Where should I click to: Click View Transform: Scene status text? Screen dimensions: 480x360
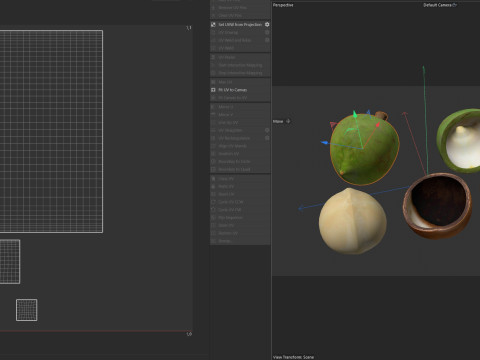(293, 357)
